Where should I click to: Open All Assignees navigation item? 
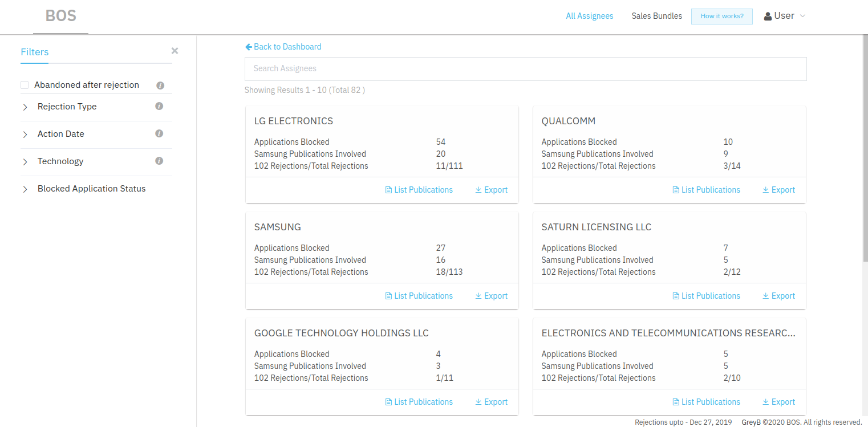[x=590, y=16]
